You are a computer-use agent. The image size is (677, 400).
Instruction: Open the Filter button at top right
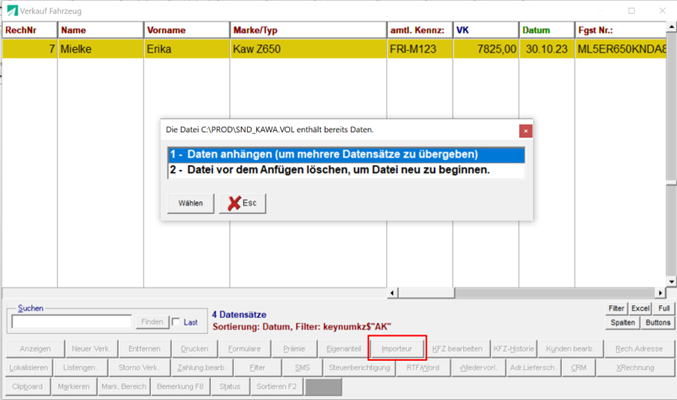(617, 309)
